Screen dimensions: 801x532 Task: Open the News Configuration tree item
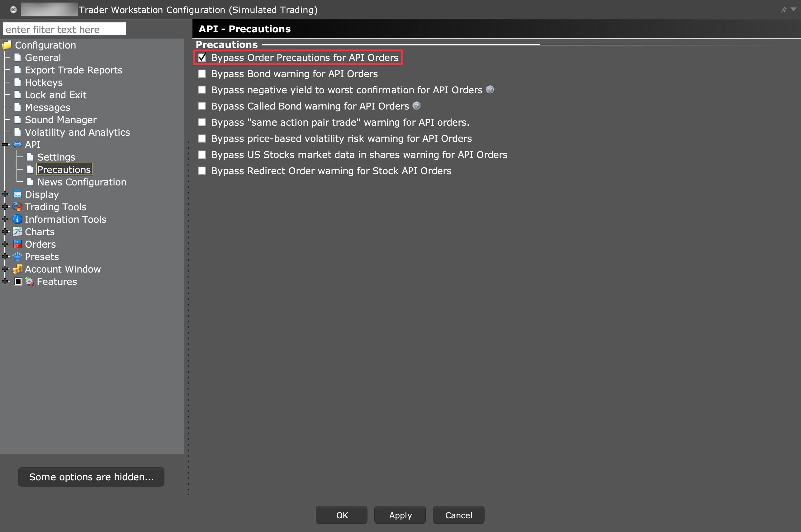point(82,182)
